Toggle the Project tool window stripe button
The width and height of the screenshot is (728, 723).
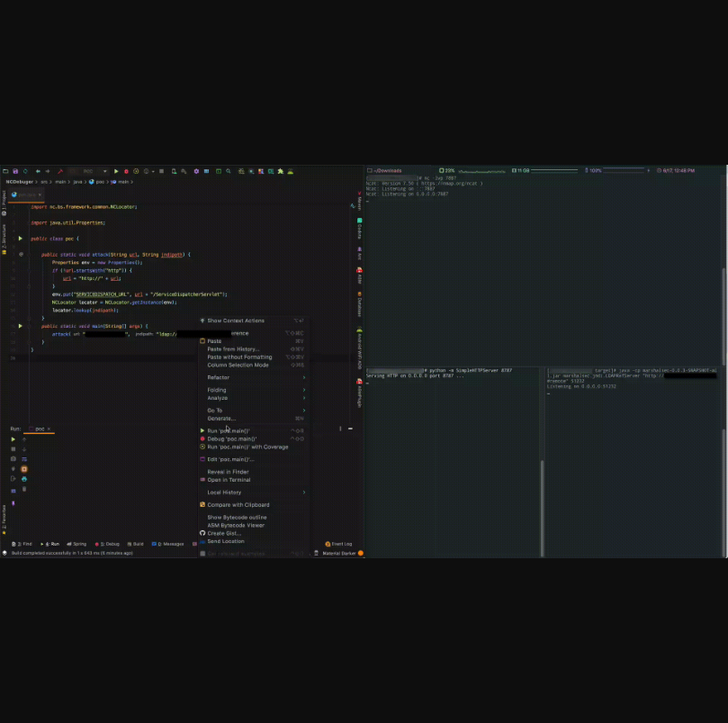pyautogui.click(x=4, y=200)
